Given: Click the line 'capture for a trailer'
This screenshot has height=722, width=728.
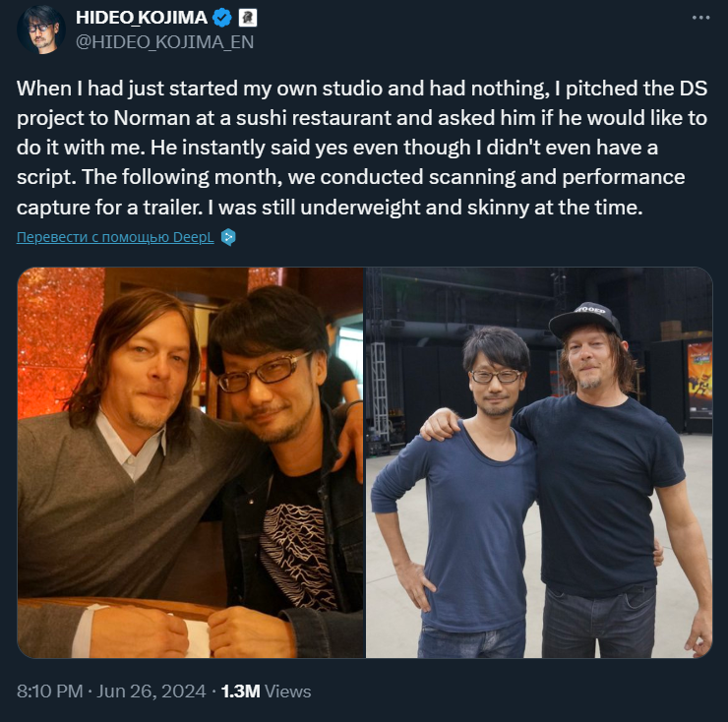Looking at the screenshot, I should tap(325, 210).
